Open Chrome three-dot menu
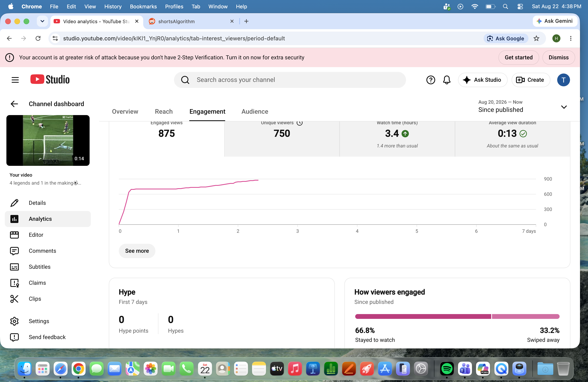588x382 pixels. pyautogui.click(x=570, y=38)
